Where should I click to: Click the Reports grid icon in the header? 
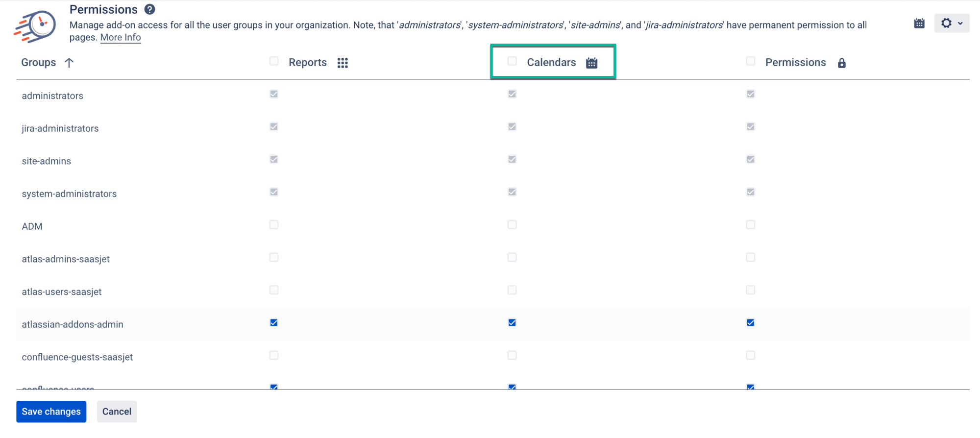(343, 63)
